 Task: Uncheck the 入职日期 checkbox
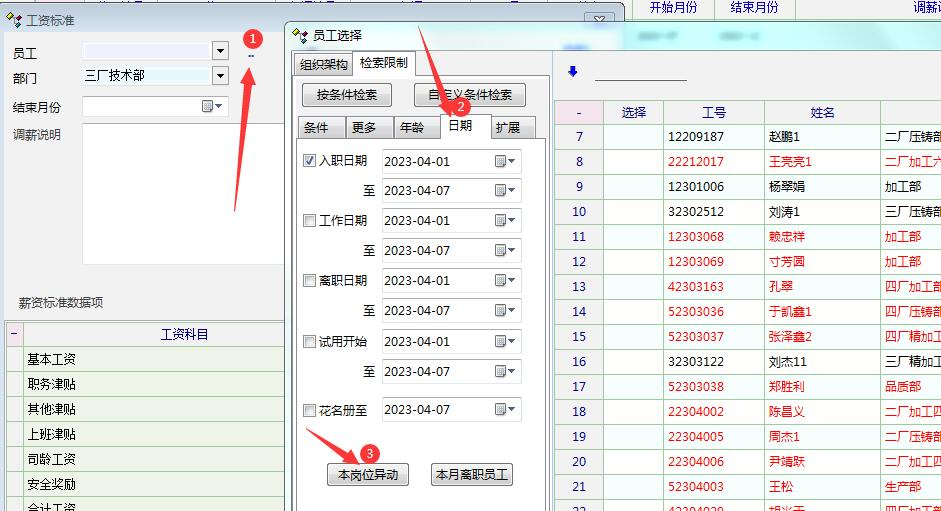click(310, 161)
